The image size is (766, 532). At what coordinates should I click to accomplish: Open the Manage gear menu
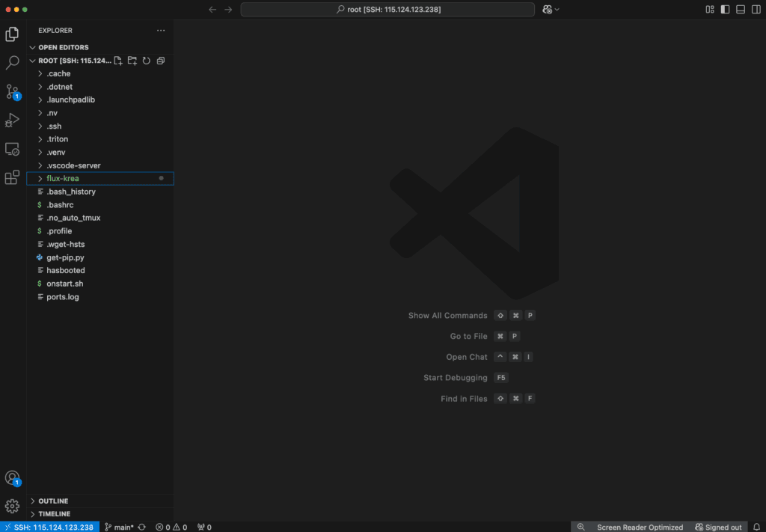(12, 506)
